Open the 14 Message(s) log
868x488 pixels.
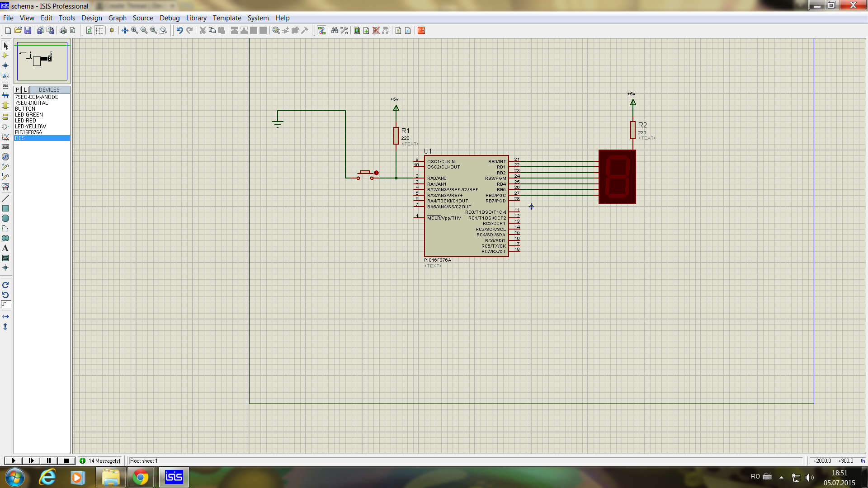pyautogui.click(x=100, y=460)
